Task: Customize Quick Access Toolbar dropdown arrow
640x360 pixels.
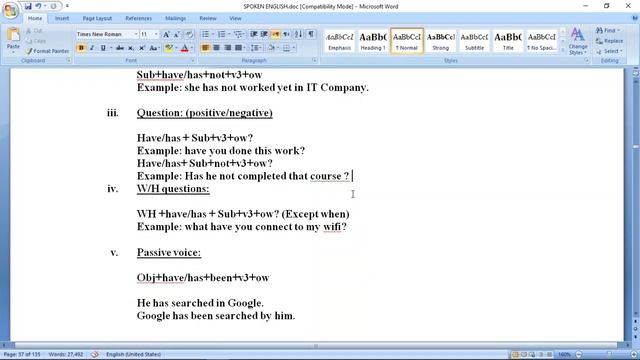Action: pyautogui.click(x=67, y=6)
